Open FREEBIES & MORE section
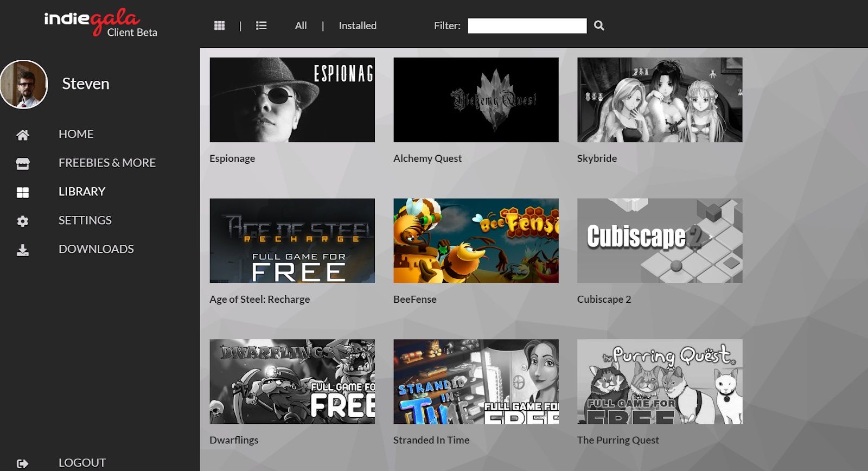This screenshot has width=868, height=471. (107, 163)
